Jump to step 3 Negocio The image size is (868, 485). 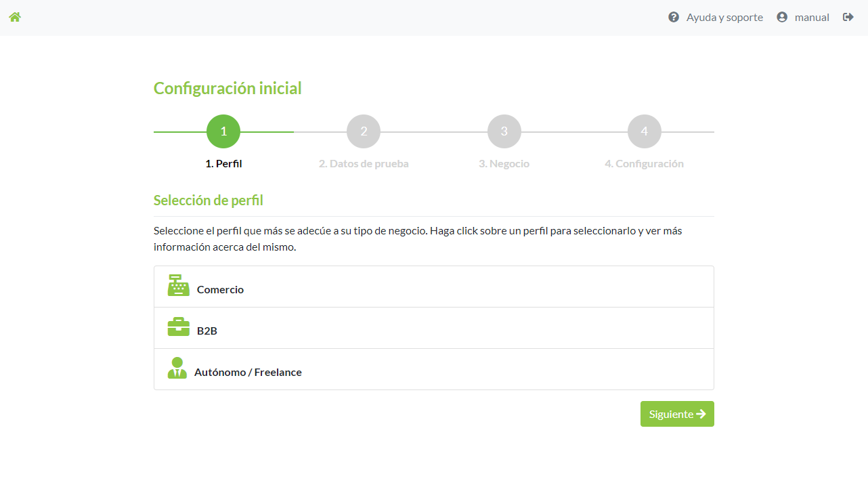click(x=504, y=131)
